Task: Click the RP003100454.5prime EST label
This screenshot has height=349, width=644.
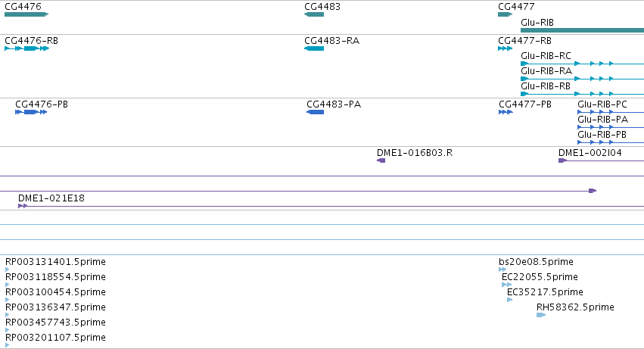Action: [55, 292]
